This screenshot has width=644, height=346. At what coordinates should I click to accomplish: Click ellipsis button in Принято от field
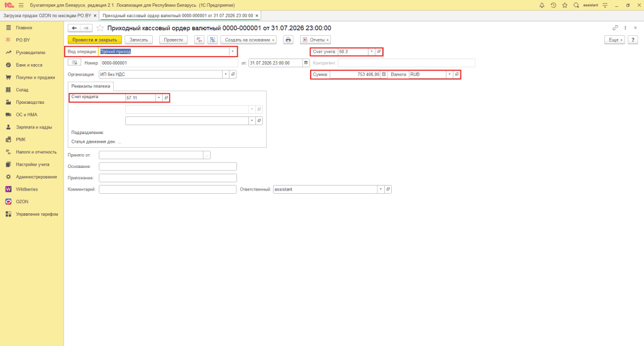point(206,155)
